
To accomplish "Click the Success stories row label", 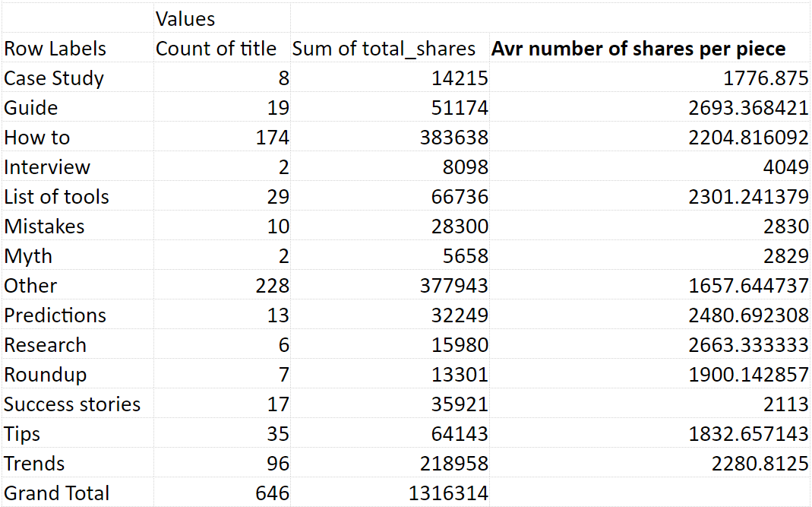I will (77, 404).
